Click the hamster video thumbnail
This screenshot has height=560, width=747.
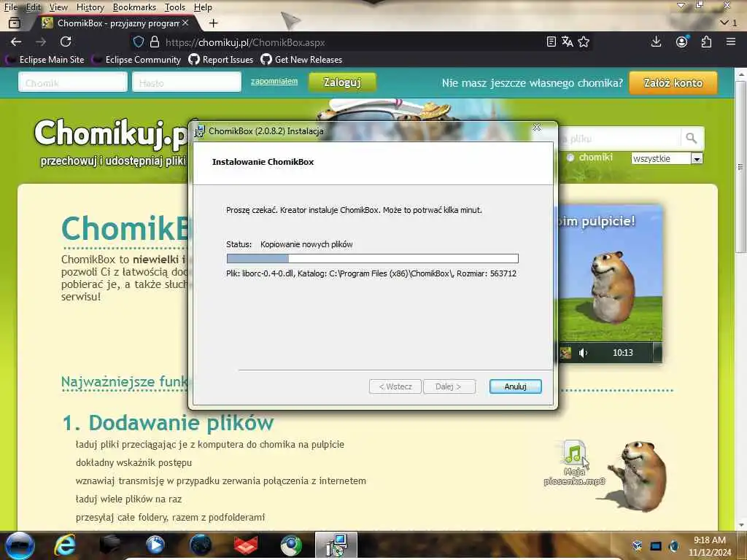(610, 284)
